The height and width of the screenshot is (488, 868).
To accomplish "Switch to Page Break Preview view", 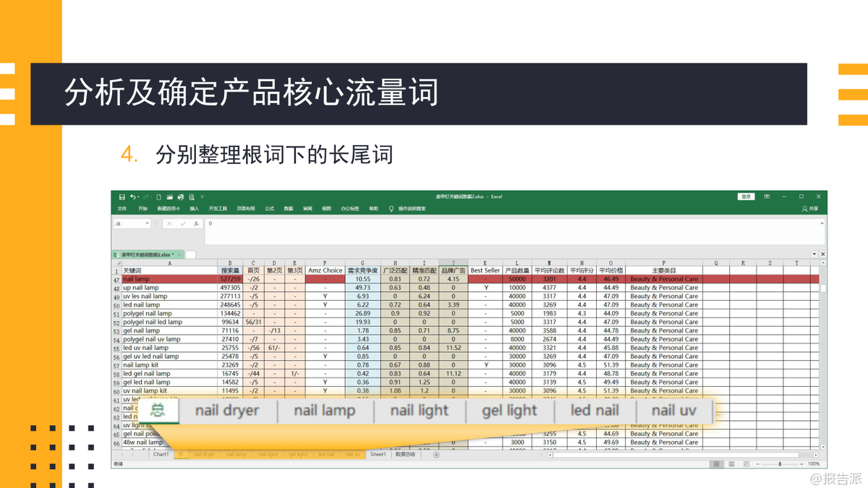I will [x=748, y=464].
